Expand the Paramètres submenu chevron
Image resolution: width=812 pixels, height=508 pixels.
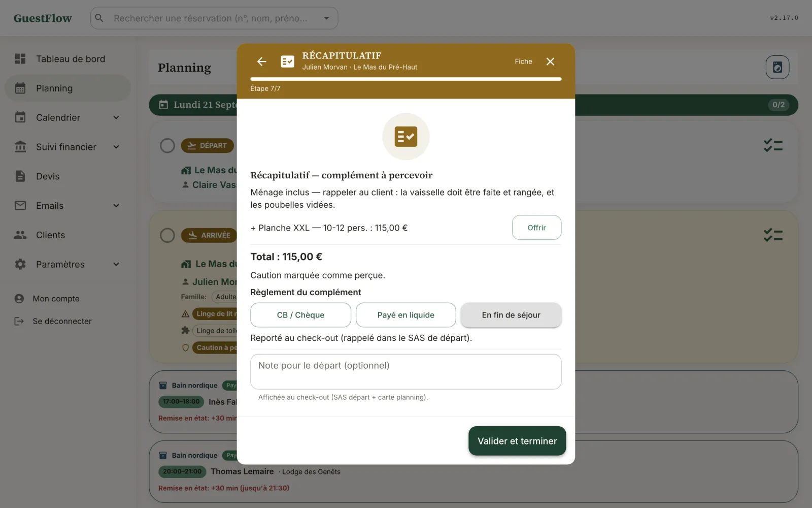[116, 265]
